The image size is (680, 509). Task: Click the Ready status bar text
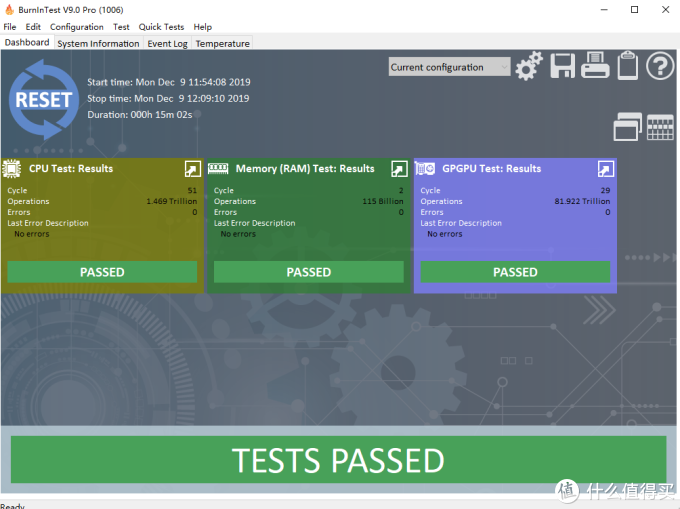[x=12, y=506]
